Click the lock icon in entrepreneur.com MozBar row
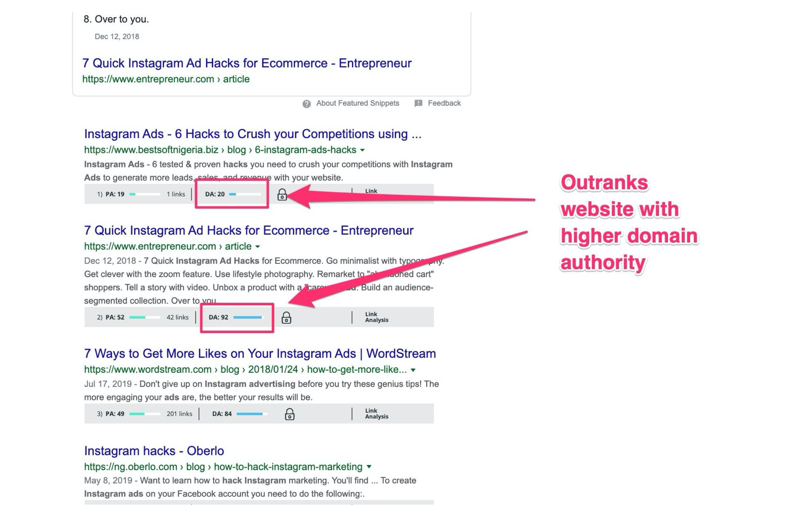Image resolution: width=812 pixels, height=517 pixels. tap(286, 318)
